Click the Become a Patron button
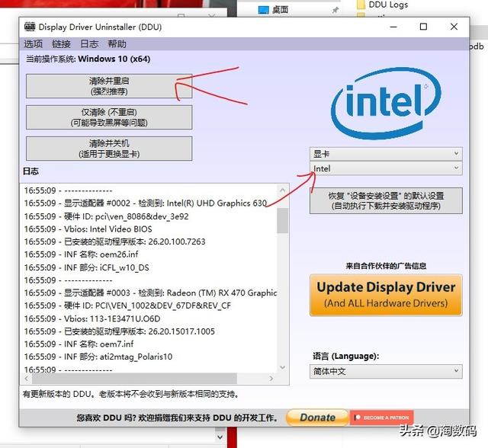The width and height of the screenshot is (488, 448). tap(382, 418)
